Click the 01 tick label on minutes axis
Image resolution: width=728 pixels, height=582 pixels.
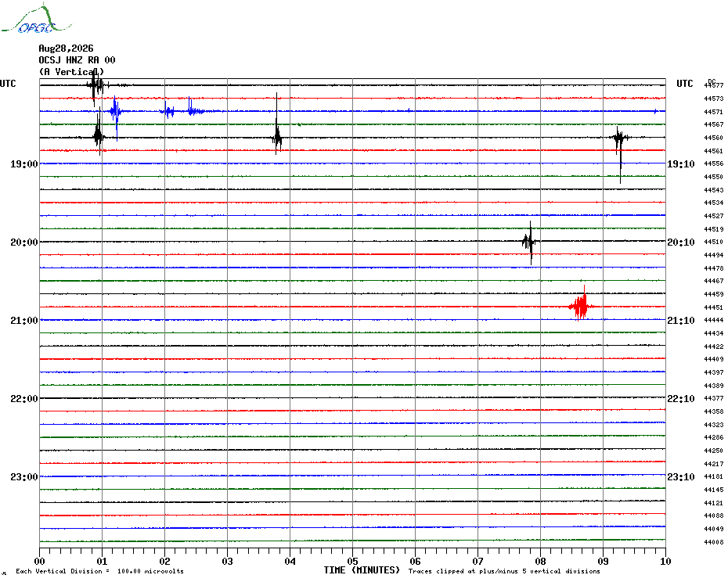tap(102, 561)
